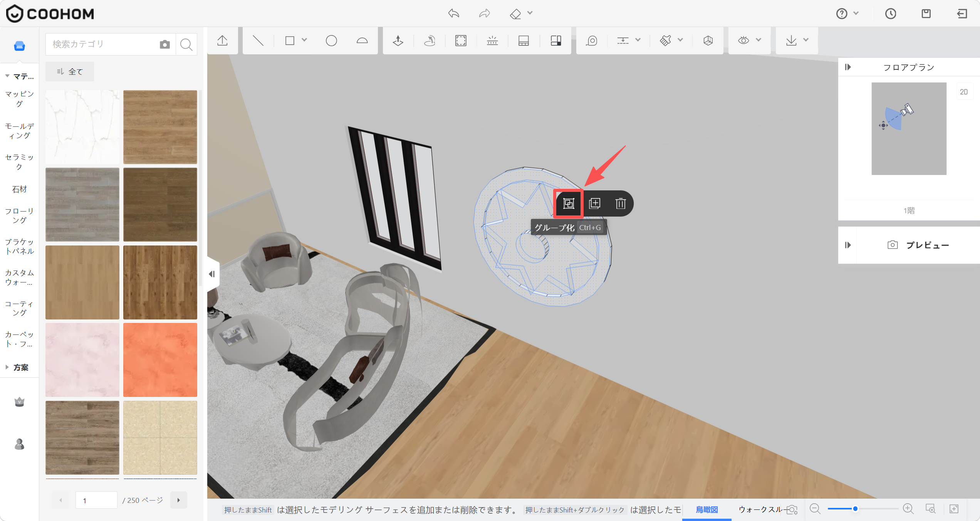Expand the help dropdown chevron
980x521 pixels.
856,13
